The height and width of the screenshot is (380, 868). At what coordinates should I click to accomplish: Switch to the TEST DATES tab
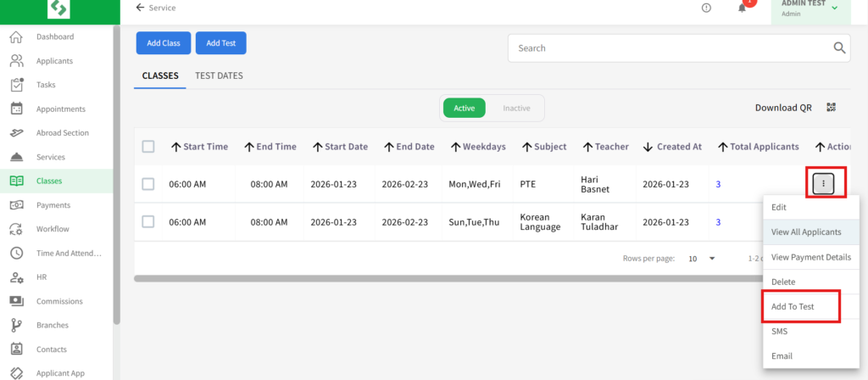219,75
